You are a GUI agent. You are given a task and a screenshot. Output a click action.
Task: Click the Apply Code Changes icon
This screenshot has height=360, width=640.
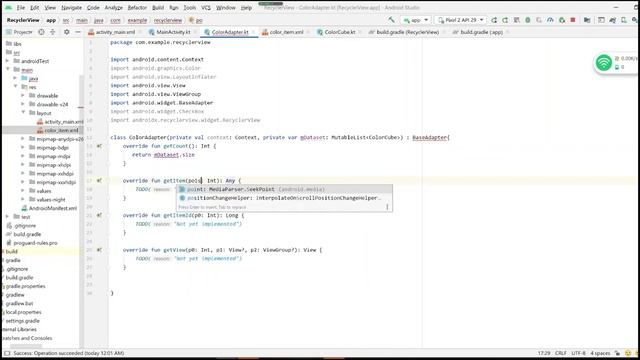click(517, 20)
